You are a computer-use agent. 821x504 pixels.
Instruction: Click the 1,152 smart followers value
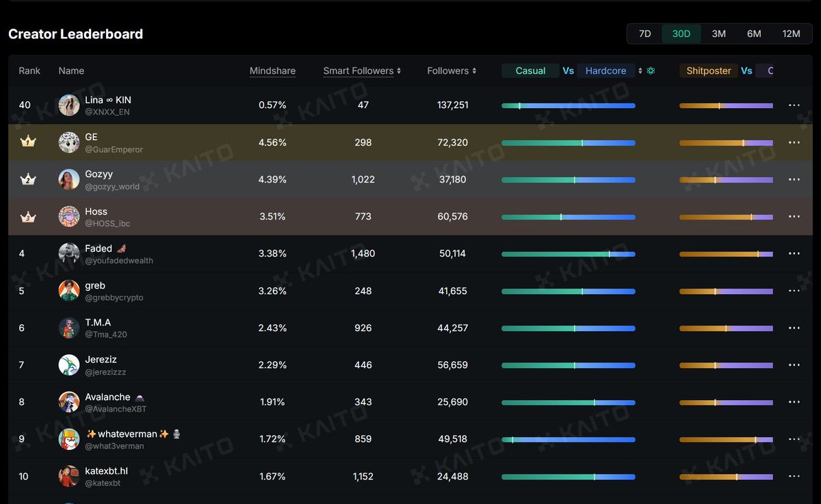tap(363, 476)
